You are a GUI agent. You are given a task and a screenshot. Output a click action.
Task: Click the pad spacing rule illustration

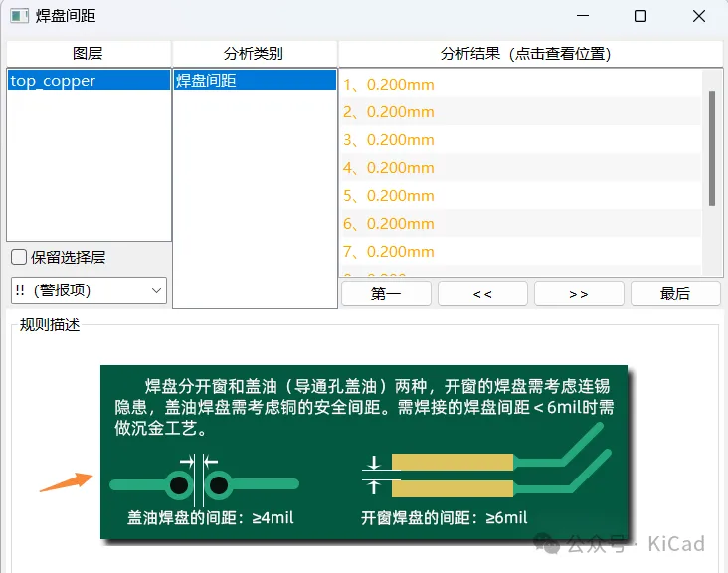(363, 453)
